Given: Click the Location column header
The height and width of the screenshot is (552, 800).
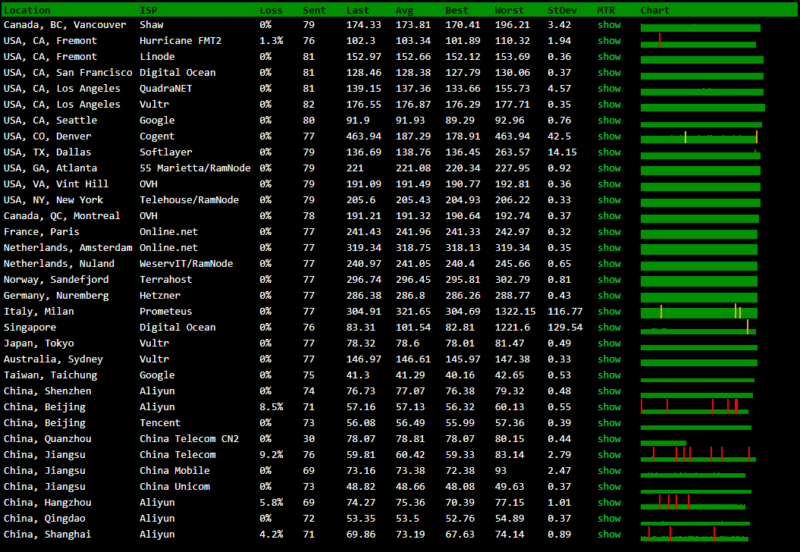Looking at the screenshot, I should tap(27, 9).
